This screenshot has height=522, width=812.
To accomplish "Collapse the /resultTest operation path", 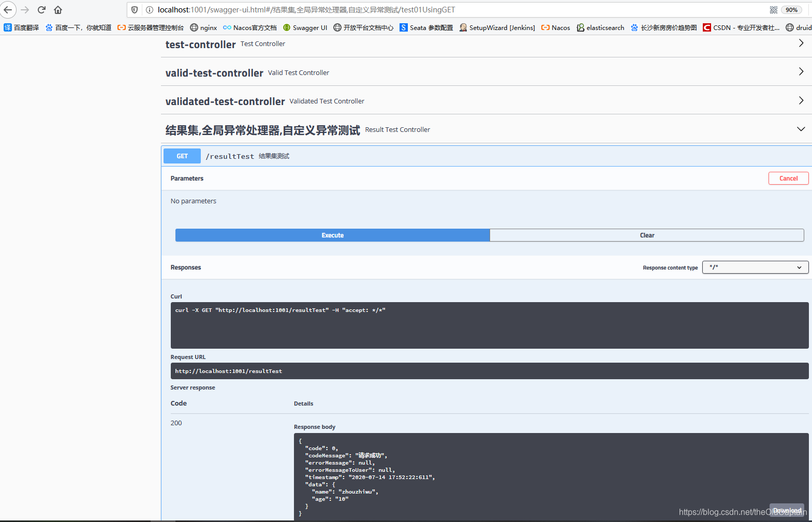I will (230, 156).
